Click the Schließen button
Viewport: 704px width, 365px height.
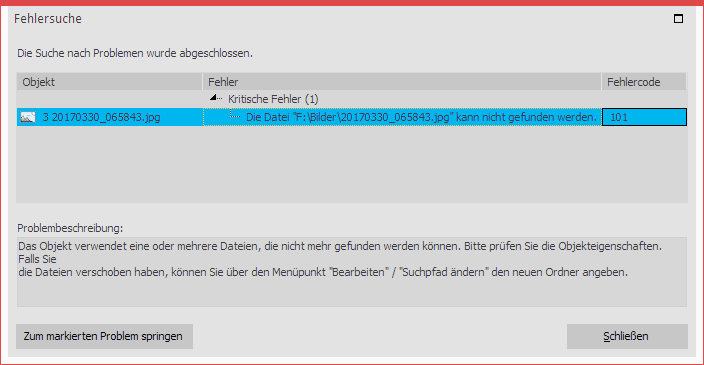tap(627, 336)
